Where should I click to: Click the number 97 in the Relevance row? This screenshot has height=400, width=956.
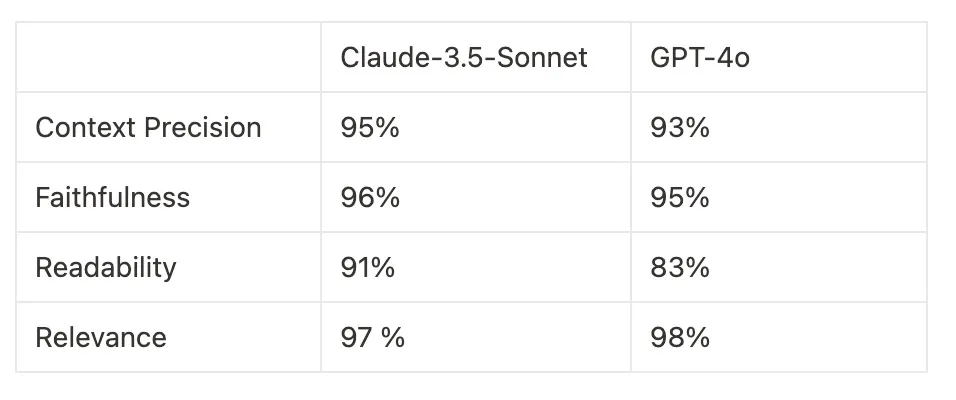(357, 338)
